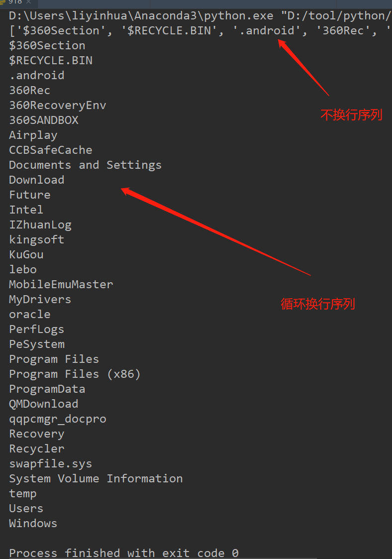Switch to the 918 run tab

point(15,2)
